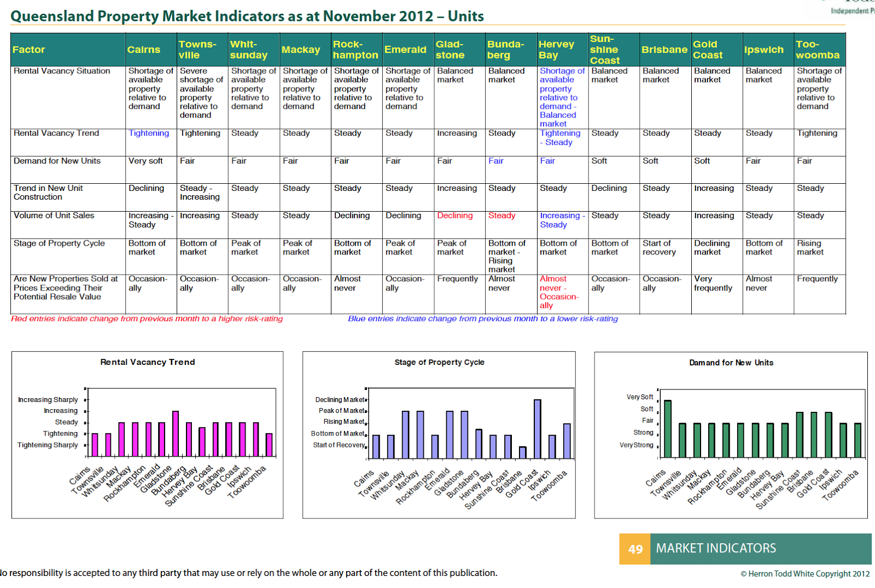This screenshot has height=588, width=875.
Task: Click the 'Rental Vacancy Trend' chart title
Action: click(148, 362)
